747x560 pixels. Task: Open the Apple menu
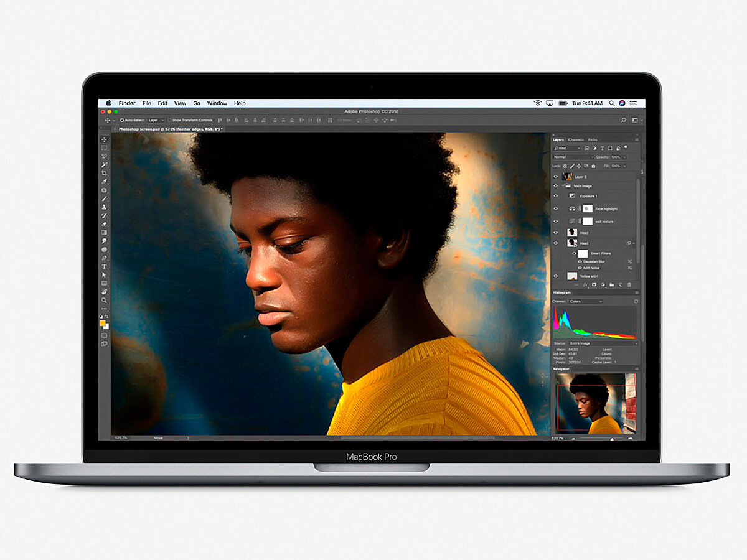click(x=108, y=103)
